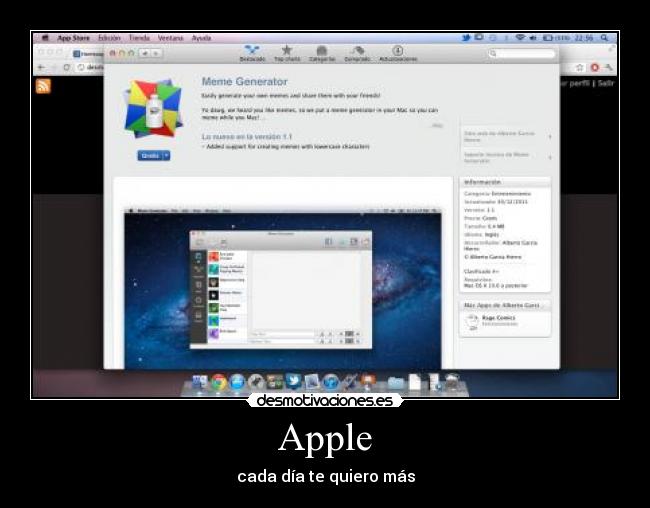The image size is (650, 508).
Task: Open Rage Comics in Más Apps
Action: [x=499, y=318]
